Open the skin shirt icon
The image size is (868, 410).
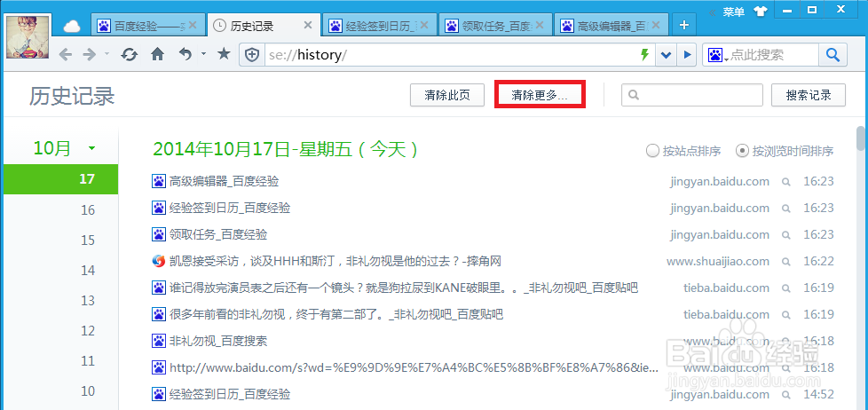coord(759,11)
